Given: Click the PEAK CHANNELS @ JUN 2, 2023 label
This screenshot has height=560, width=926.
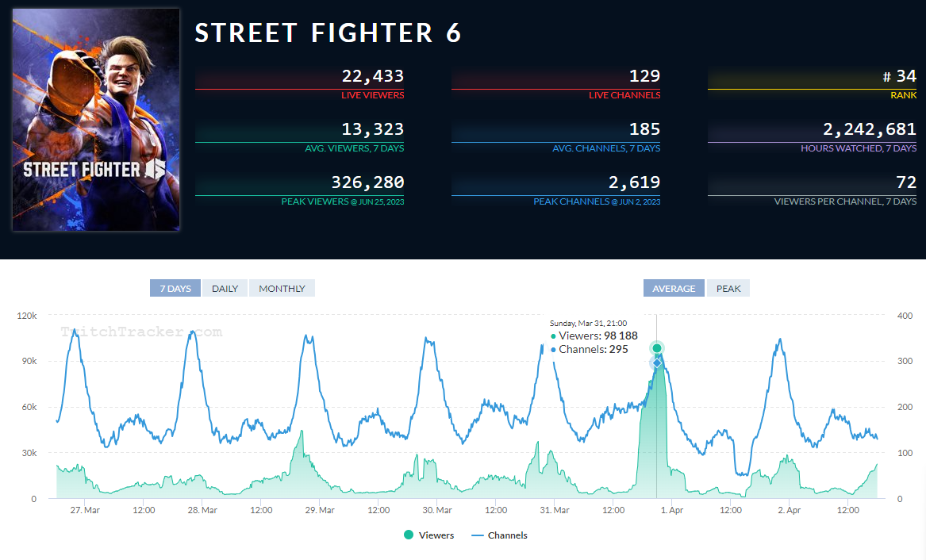Looking at the screenshot, I should [x=597, y=201].
